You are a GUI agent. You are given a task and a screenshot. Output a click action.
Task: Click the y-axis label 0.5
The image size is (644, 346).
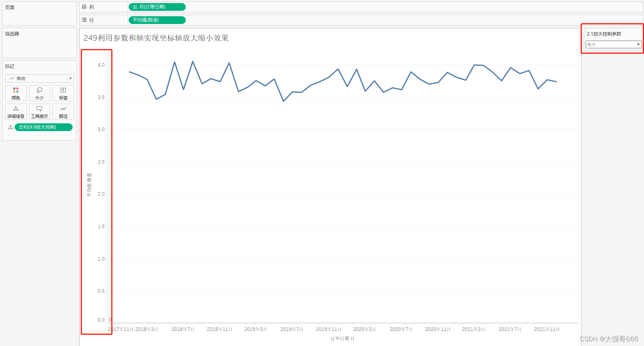point(101,291)
